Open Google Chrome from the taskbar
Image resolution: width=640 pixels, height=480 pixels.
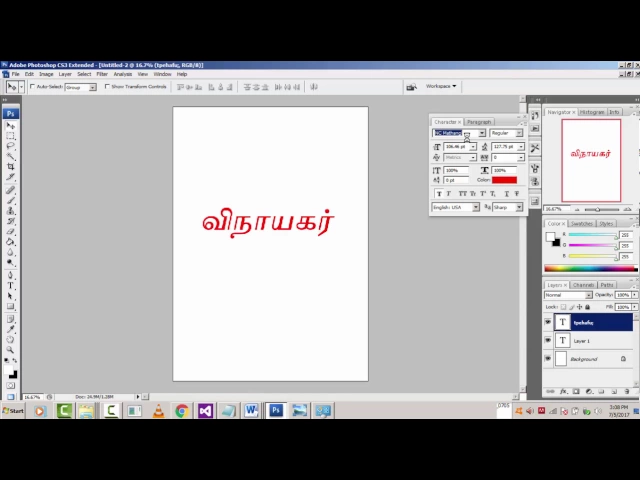[x=181, y=410]
